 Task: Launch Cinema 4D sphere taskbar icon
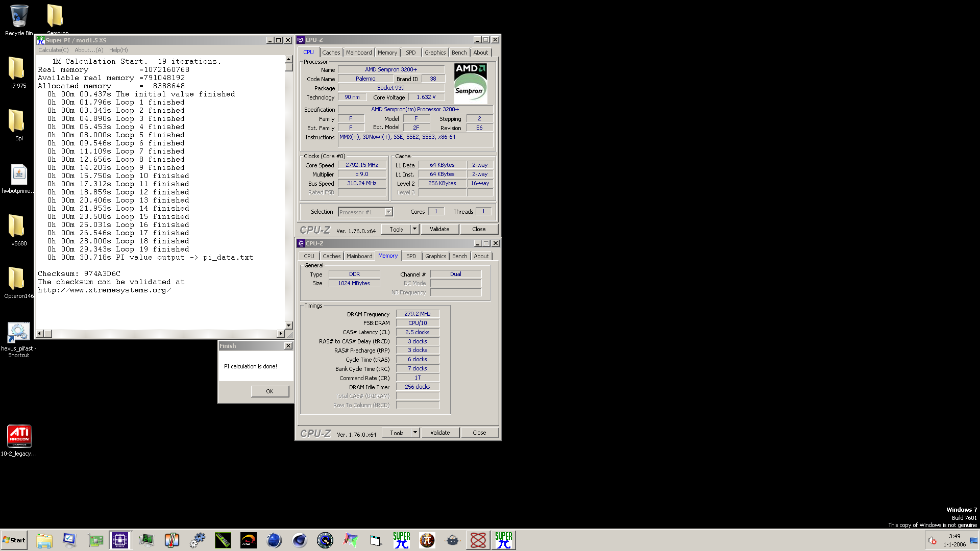pos(300,540)
